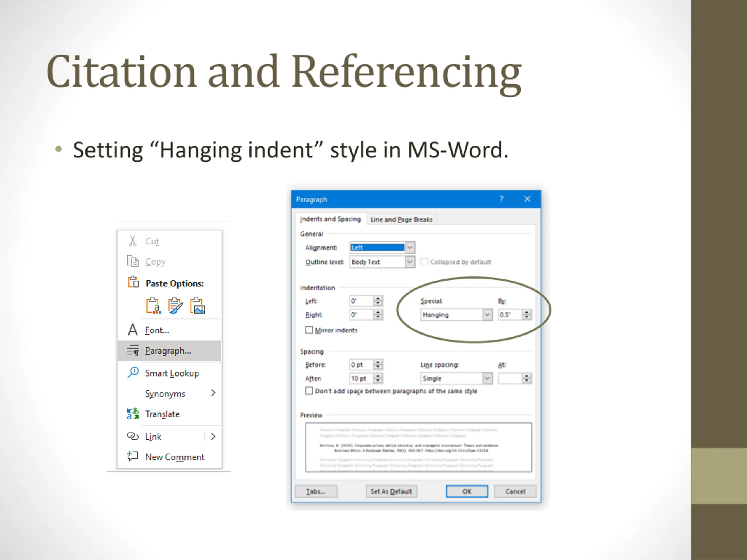Click the Link chain icon
The image size is (747, 560).
pyautogui.click(x=133, y=436)
